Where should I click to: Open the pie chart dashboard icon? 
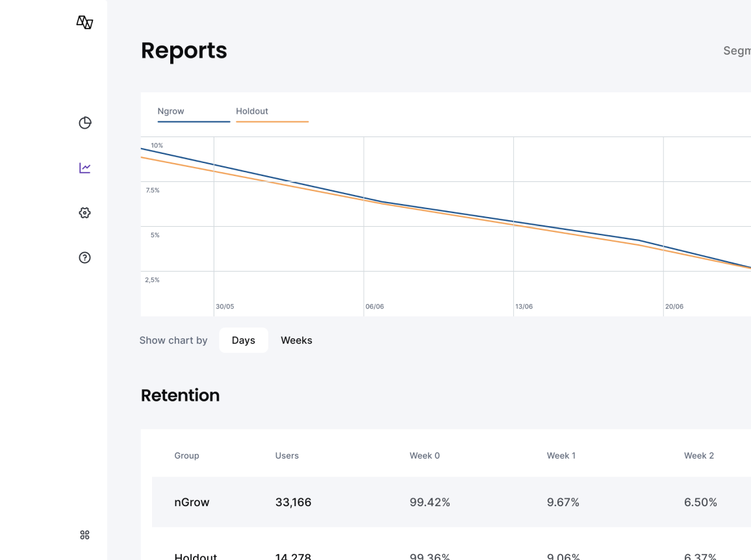(84, 123)
